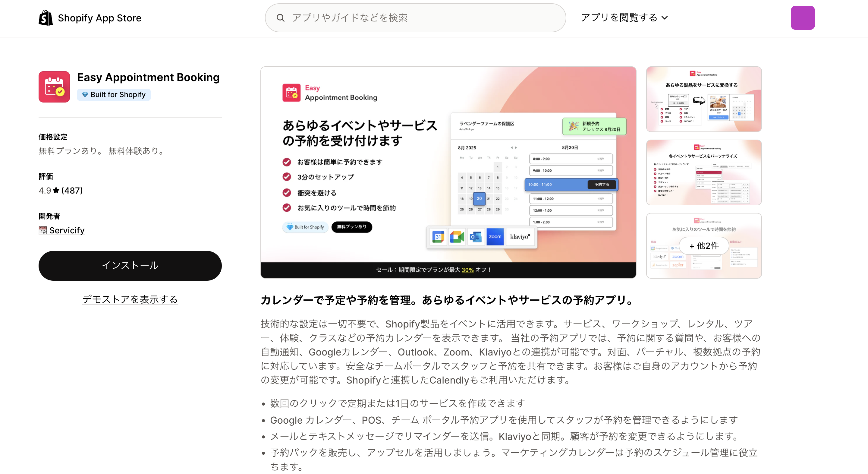
Task: Click the calendar previous-month arrow in hero
Action: 511,148
